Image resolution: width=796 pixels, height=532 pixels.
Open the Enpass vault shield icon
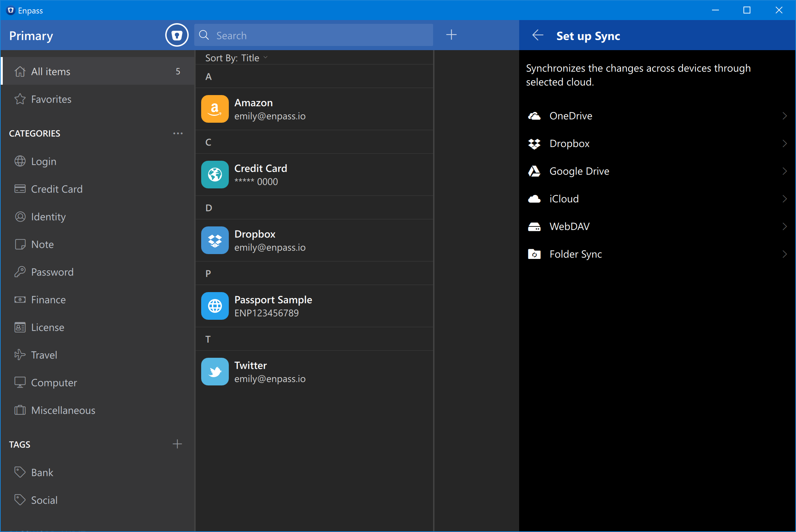(177, 35)
